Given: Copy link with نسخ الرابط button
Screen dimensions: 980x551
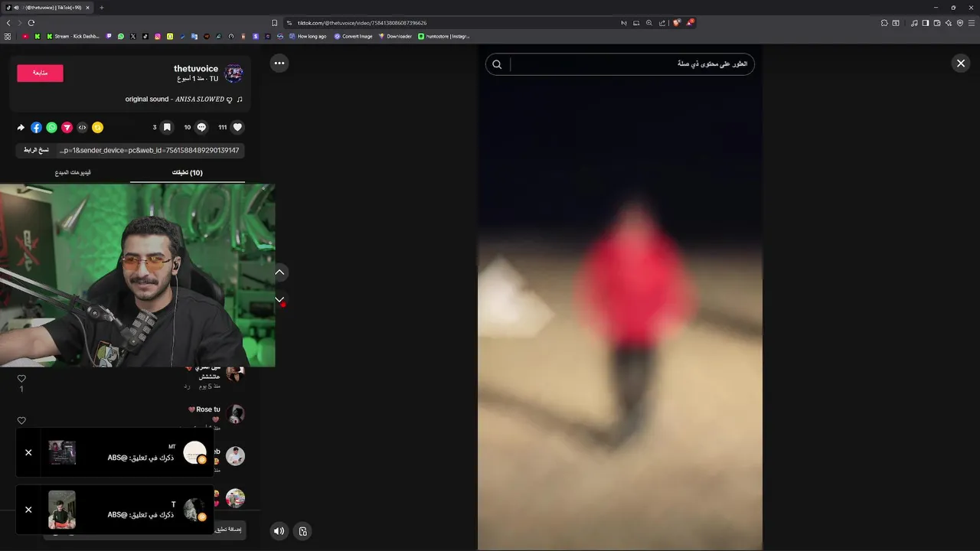Looking at the screenshot, I should tap(36, 150).
